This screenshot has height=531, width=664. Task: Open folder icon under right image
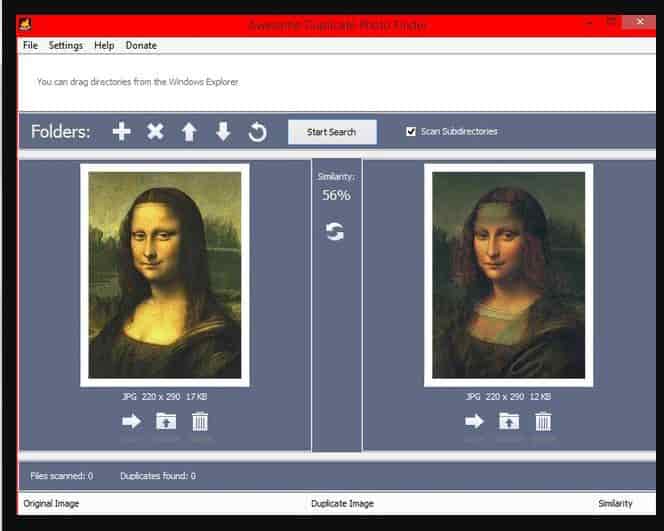[x=509, y=421]
